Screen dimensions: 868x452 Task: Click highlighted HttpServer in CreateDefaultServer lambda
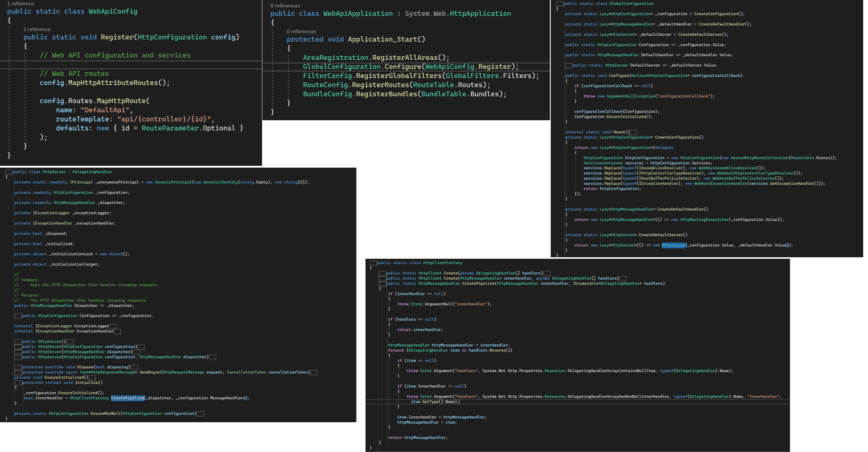click(x=673, y=245)
